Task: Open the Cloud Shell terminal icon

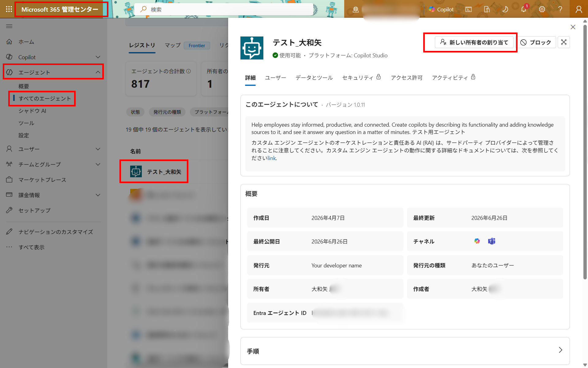Action: (469, 10)
